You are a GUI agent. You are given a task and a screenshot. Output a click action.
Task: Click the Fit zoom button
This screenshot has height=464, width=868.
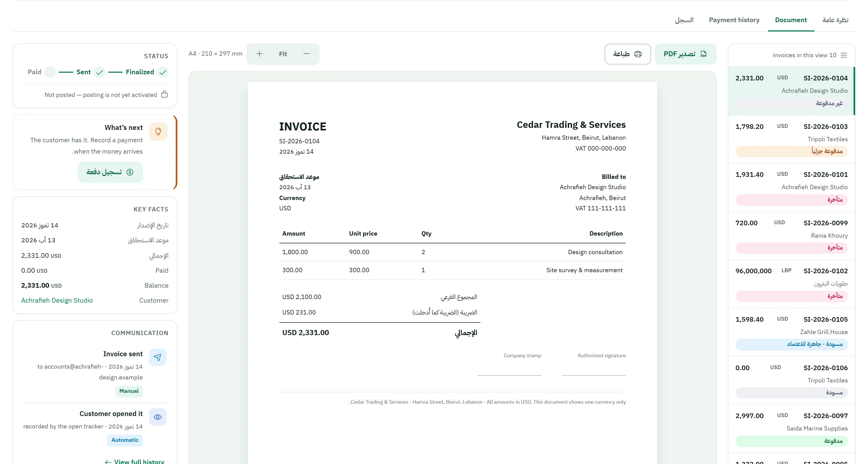point(283,54)
